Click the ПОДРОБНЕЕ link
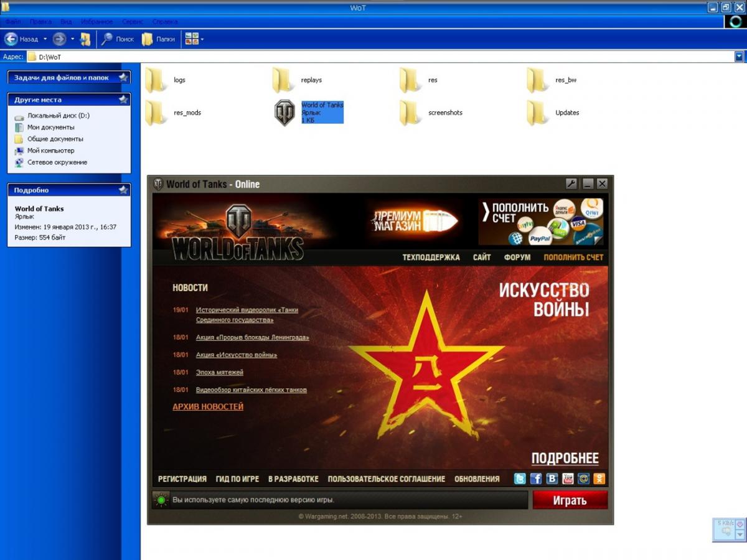747x560 pixels. point(565,459)
